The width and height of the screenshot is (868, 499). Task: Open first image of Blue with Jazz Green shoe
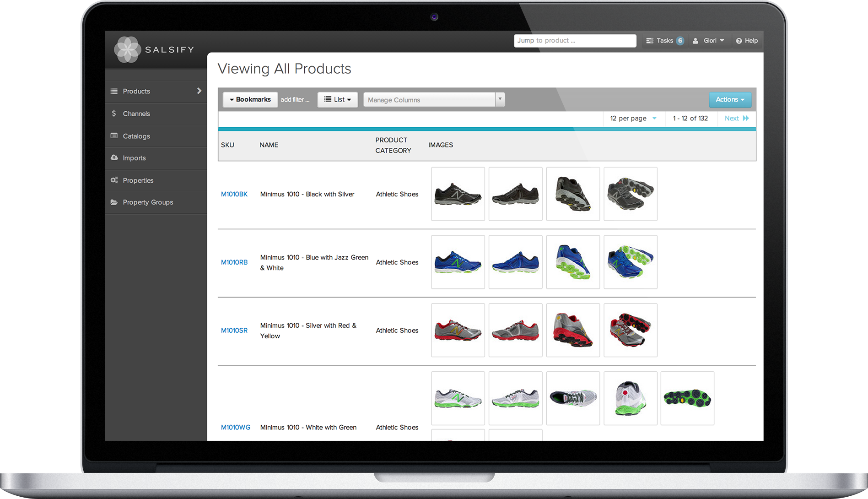point(458,262)
